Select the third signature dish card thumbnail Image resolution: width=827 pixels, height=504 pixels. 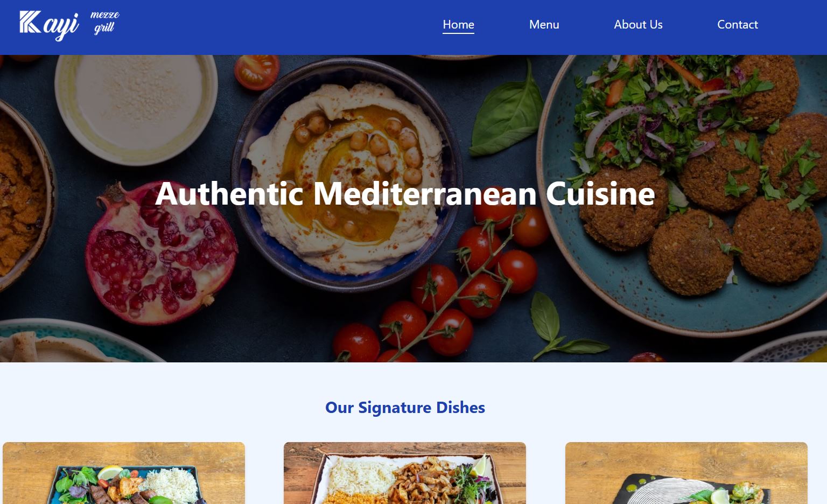tap(686, 473)
